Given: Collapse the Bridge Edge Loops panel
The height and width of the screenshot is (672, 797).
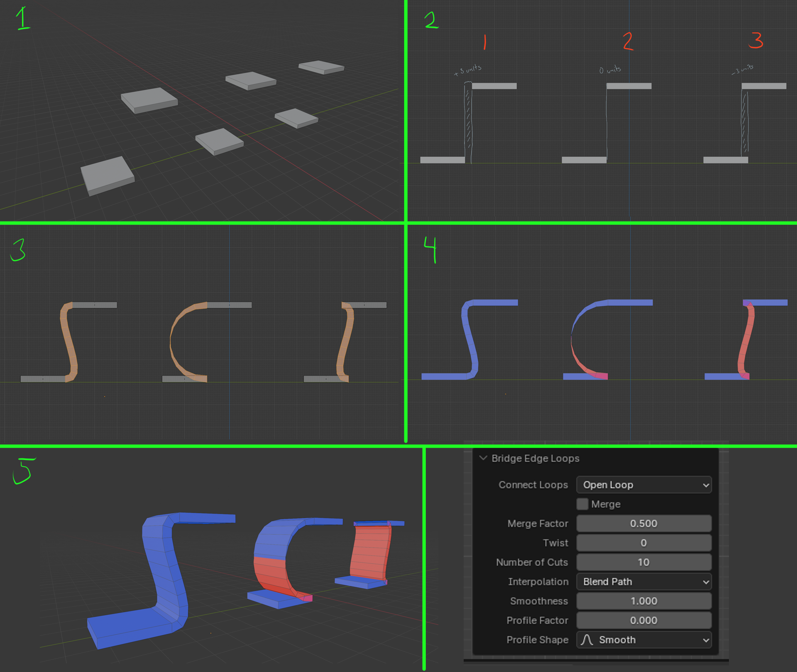Looking at the screenshot, I should (x=483, y=458).
